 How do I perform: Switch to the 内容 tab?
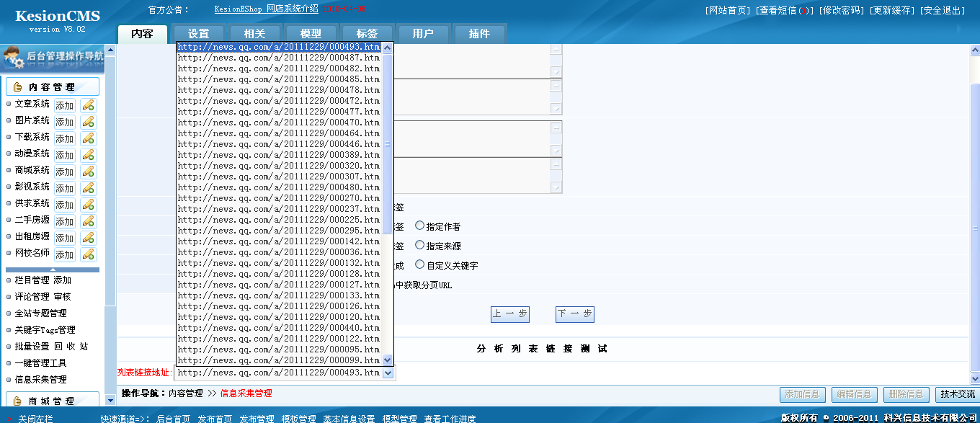pyautogui.click(x=142, y=34)
